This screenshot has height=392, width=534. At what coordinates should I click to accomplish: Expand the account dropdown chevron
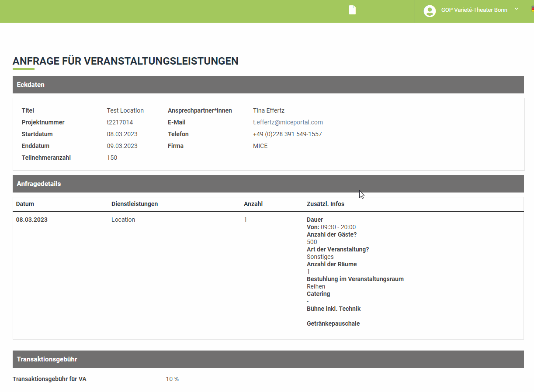pyautogui.click(x=517, y=9)
